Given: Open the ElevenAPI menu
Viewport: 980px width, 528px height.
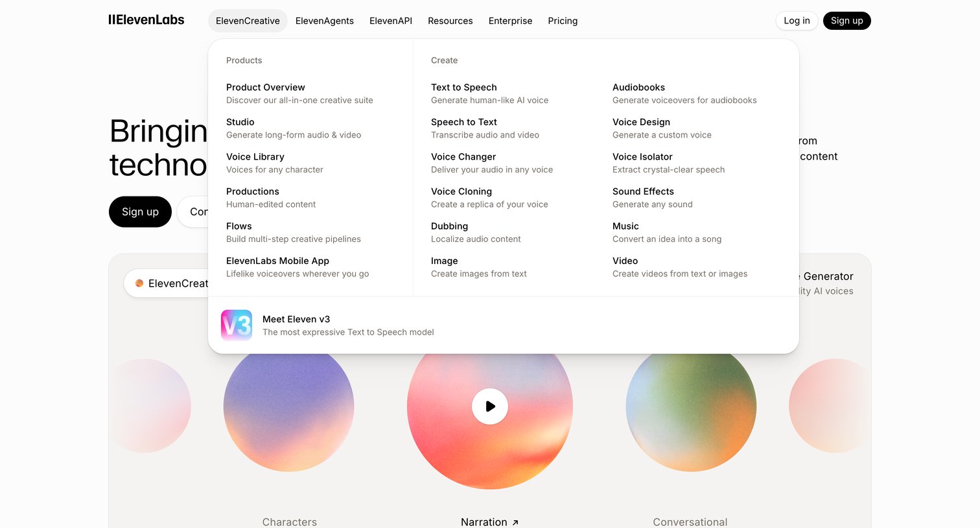Looking at the screenshot, I should coord(391,21).
